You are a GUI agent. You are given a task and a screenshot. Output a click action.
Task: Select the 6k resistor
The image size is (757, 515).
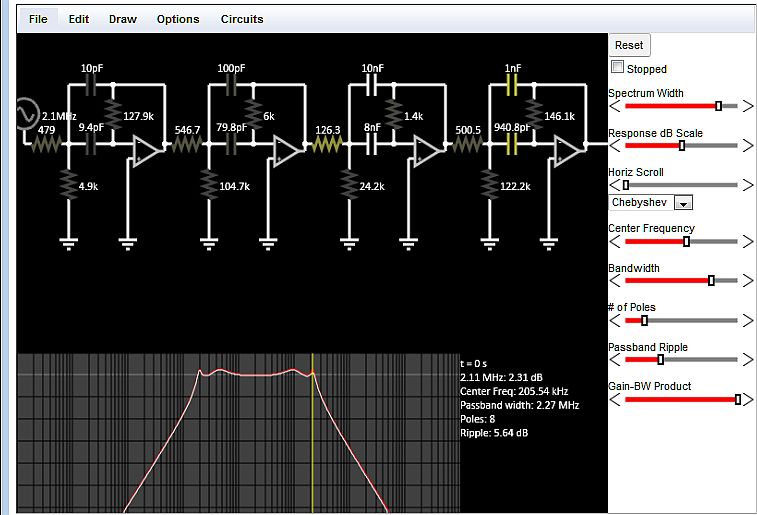click(x=253, y=115)
